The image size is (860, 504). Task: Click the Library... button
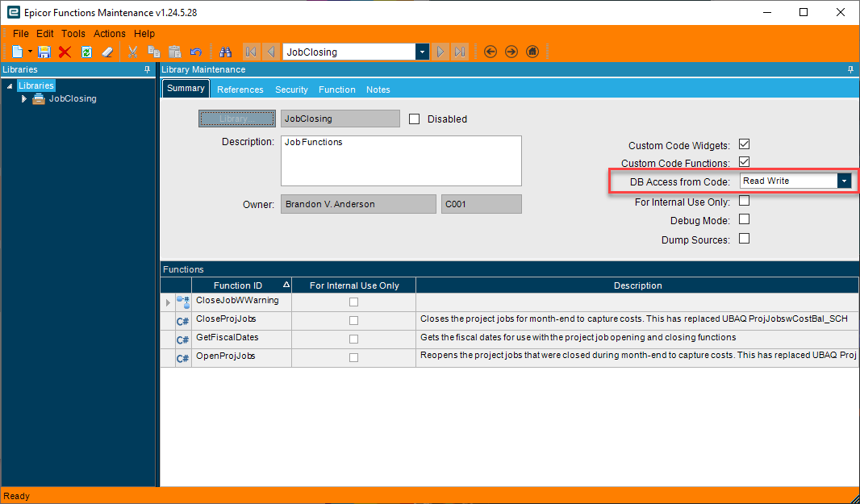coord(237,119)
